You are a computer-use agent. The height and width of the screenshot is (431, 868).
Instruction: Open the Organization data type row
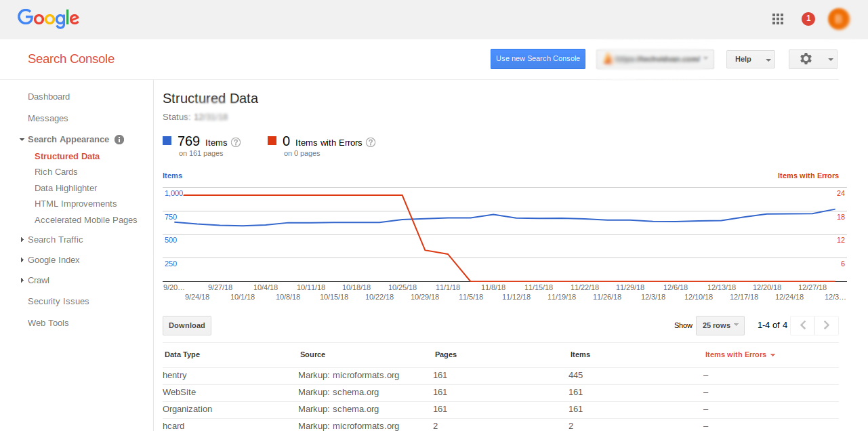pyautogui.click(x=188, y=409)
